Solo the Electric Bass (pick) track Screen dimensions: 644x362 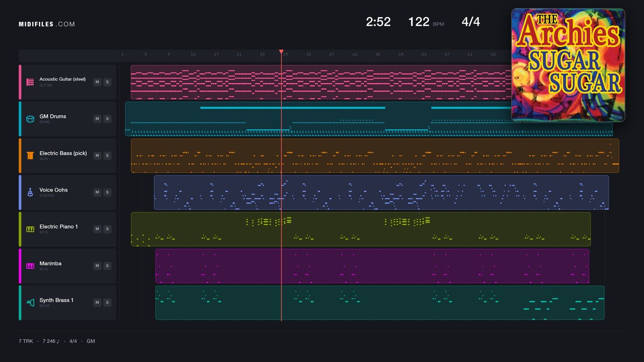[107, 156]
